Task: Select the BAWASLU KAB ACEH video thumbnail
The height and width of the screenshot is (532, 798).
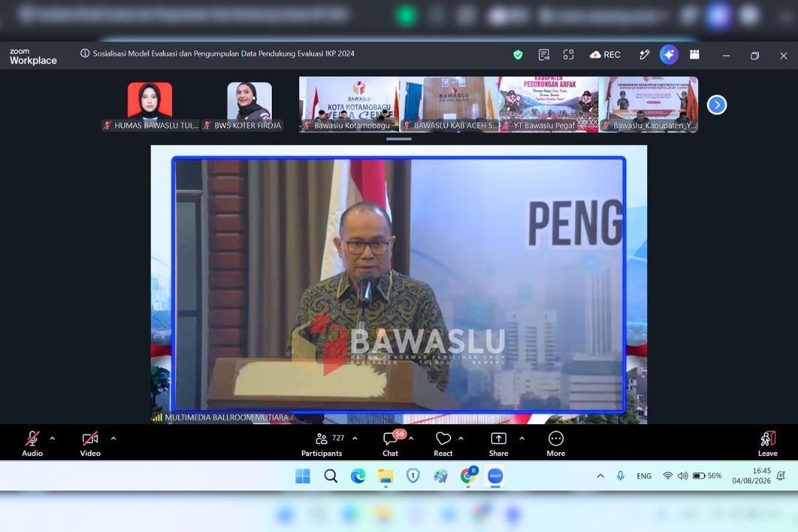Action: coord(449,104)
